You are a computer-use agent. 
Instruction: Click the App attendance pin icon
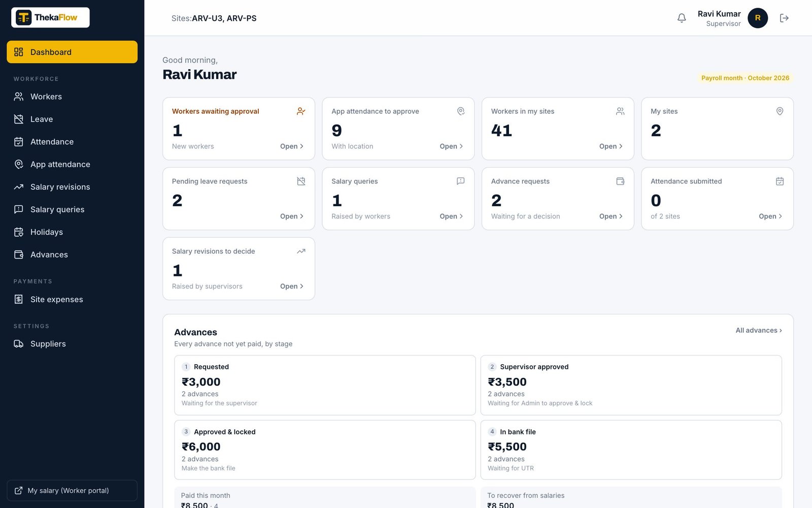click(x=19, y=164)
